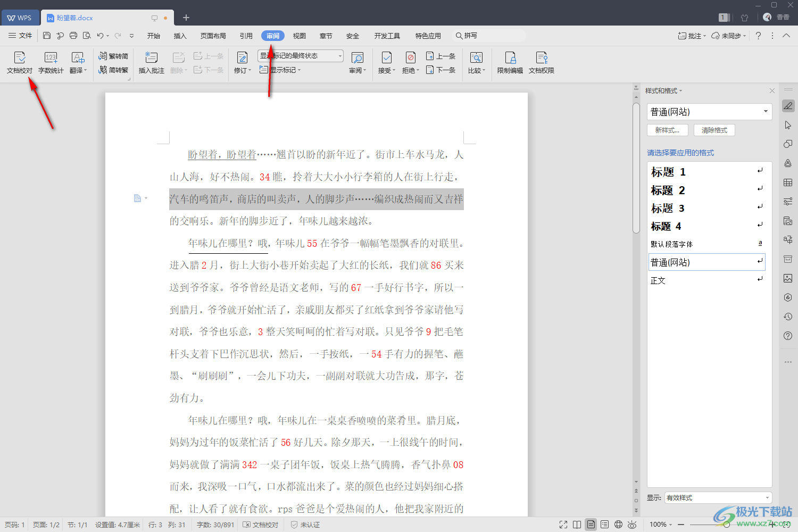Viewport: 798px width, 532px height.
Task: Open the 比较 compare documents tool
Action: click(x=476, y=62)
